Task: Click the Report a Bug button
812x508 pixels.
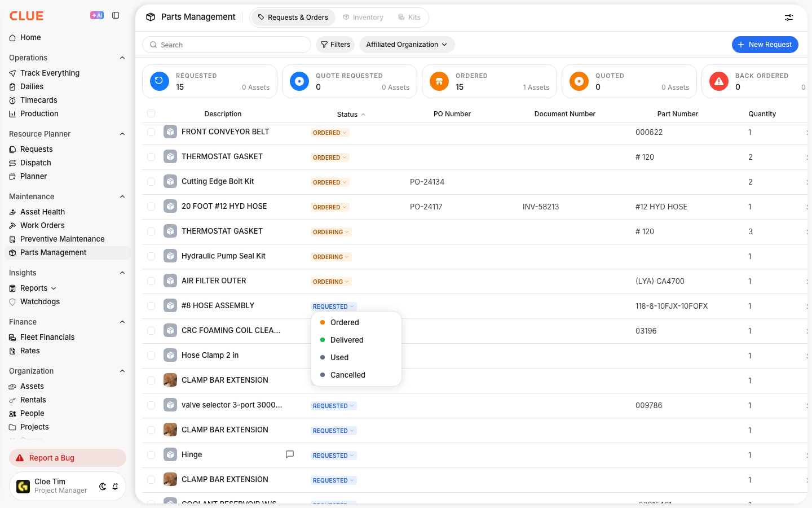Action: [68, 458]
